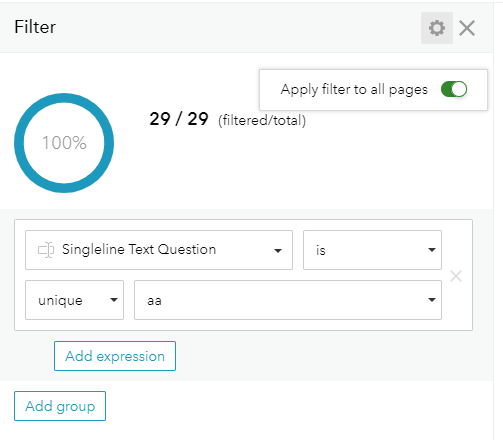Click the Apply filter to all pages label

point(354,89)
